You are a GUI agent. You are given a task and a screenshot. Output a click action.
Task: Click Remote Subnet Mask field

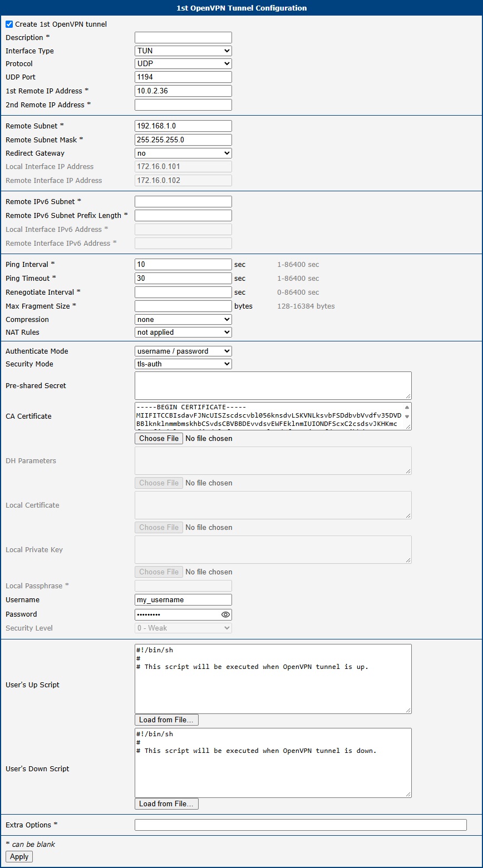point(183,140)
